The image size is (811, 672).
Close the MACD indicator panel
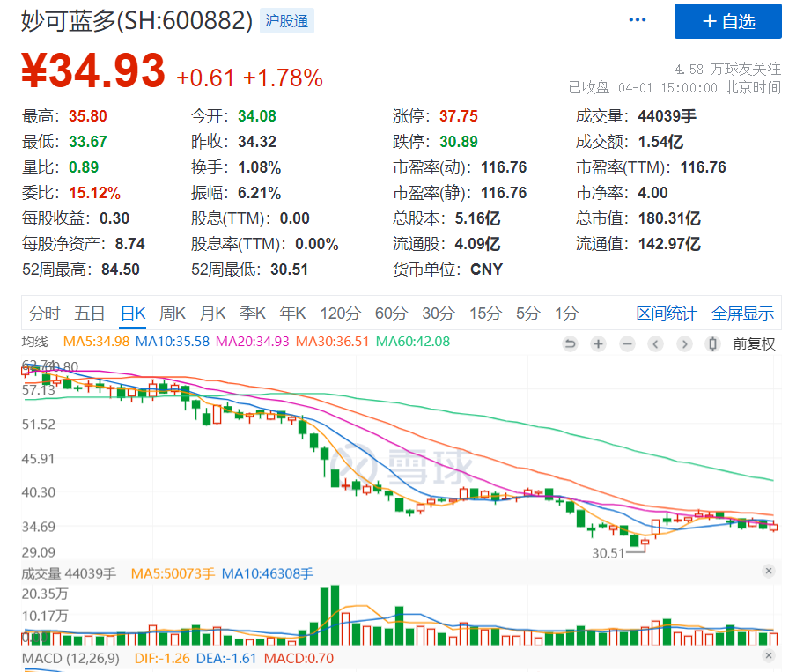click(x=769, y=655)
